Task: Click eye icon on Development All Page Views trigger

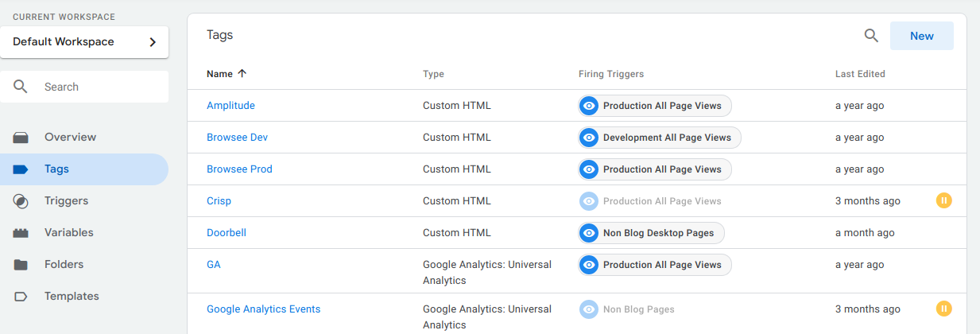Action: pyautogui.click(x=589, y=138)
